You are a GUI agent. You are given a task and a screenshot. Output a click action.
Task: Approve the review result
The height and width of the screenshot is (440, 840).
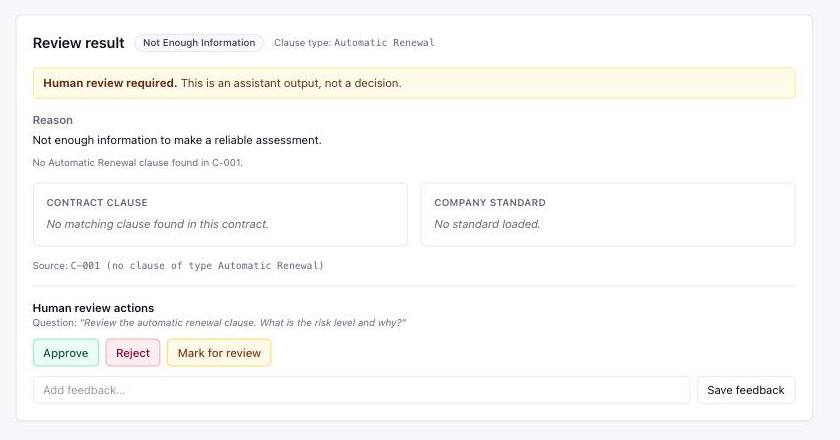click(66, 353)
